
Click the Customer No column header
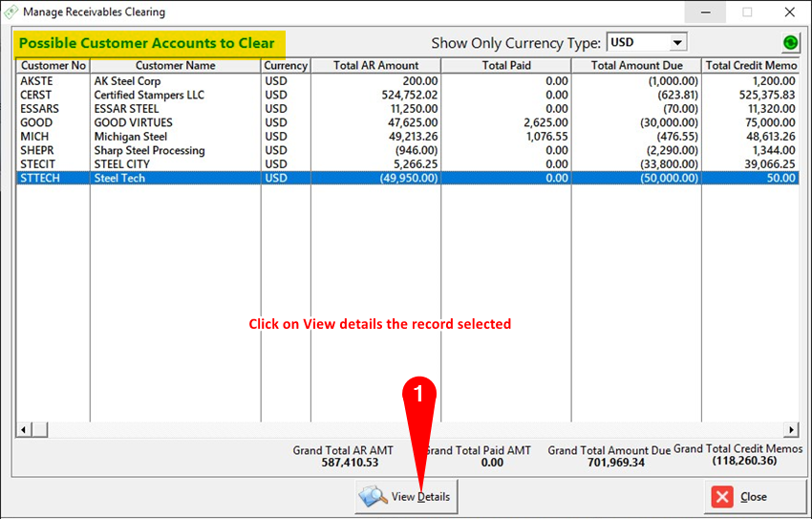[x=53, y=66]
